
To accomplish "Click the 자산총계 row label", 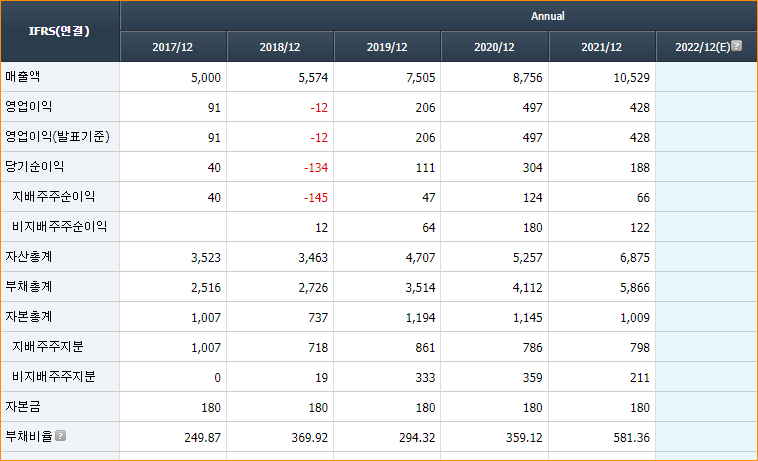I will coord(29,256).
